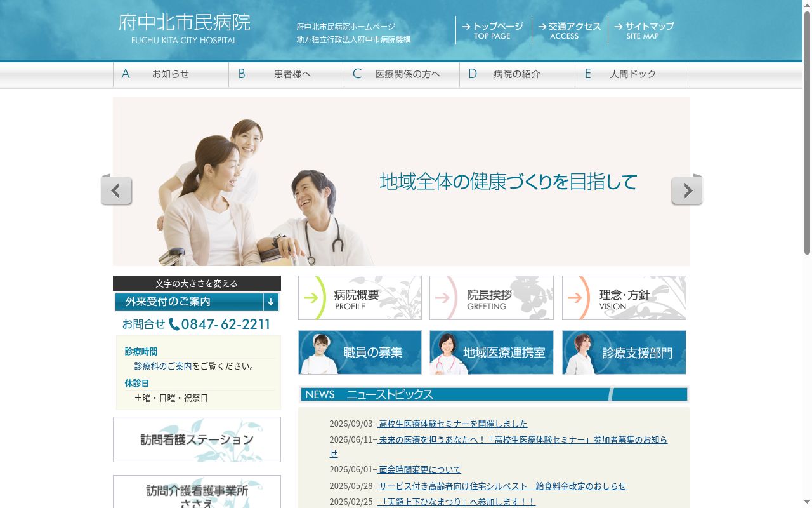Open the 診療科のご案内 link

pos(163,366)
